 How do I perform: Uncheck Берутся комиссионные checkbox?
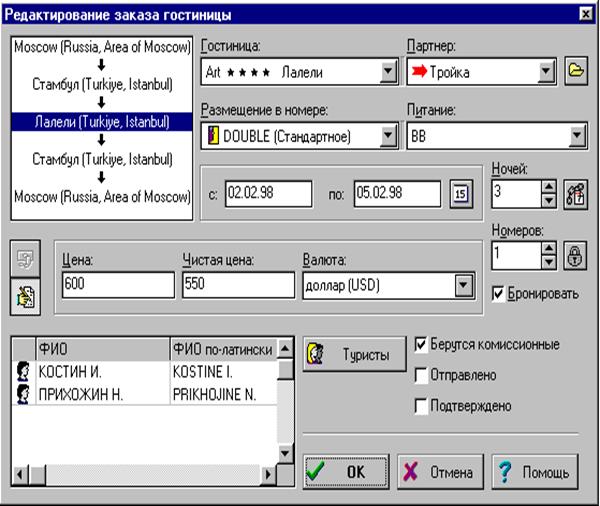coord(421,344)
